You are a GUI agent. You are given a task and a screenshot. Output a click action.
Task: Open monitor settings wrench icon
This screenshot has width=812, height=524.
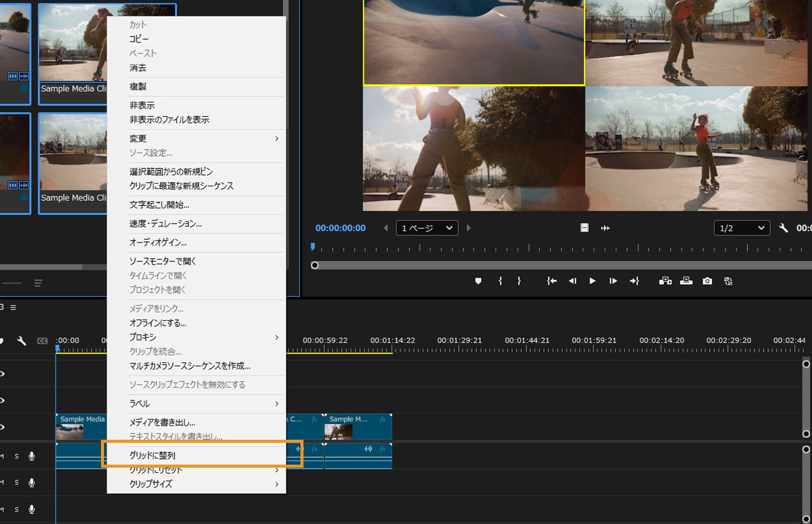[x=784, y=228]
